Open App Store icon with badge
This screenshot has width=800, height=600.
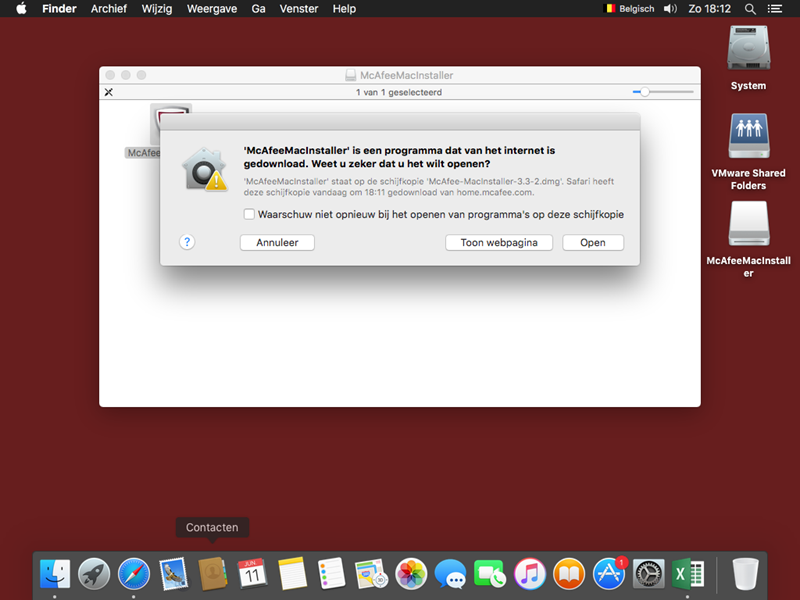point(609,572)
